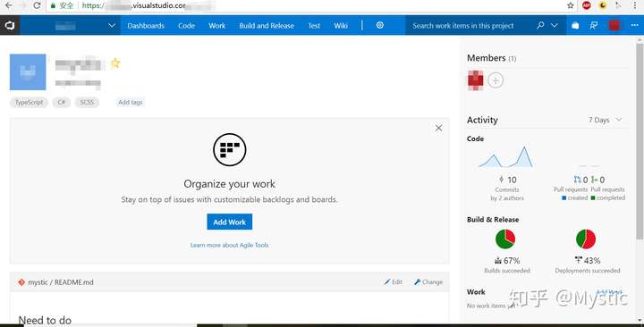This screenshot has height=327, width=644.
Task: Open the Code hub
Action: (186, 25)
